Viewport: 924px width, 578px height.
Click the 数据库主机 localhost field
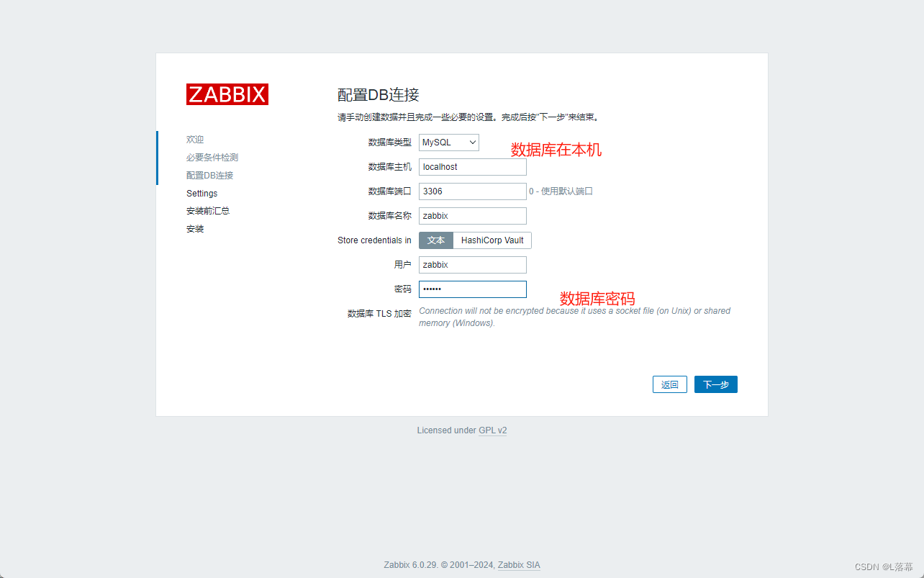coord(473,167)
